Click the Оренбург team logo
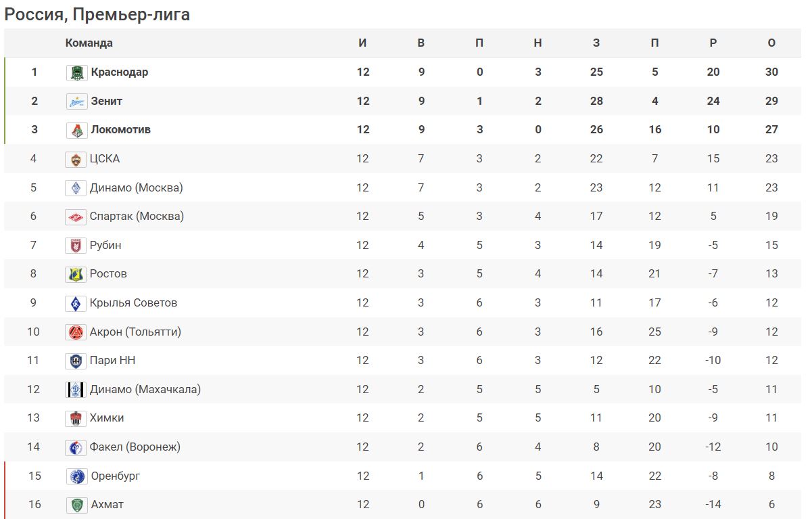 pos(76,476)
